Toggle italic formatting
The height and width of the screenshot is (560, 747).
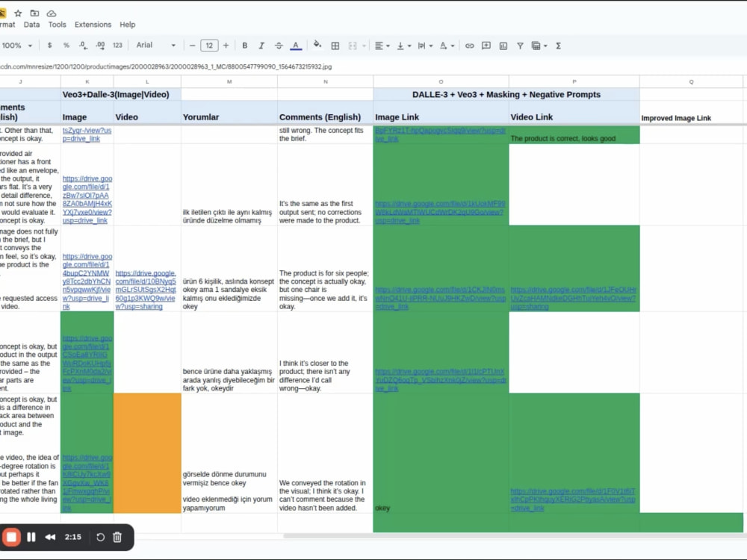pos(261,46)
